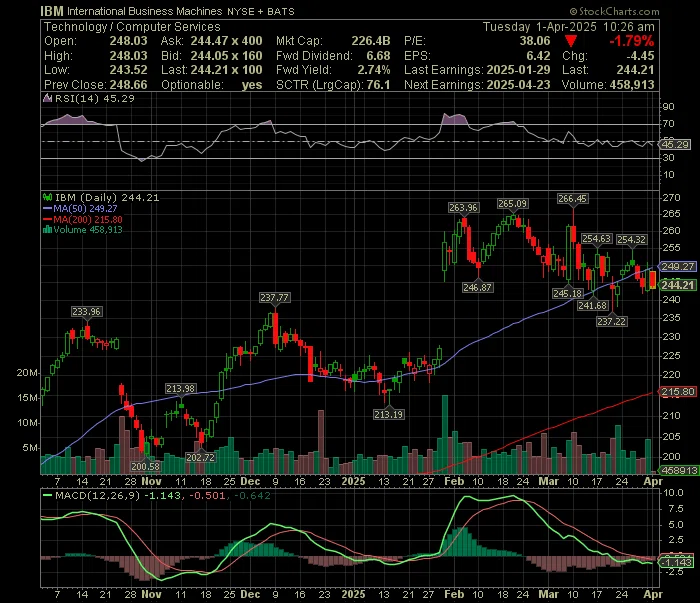Click the -1.79% percent change value
Screen dimensions: 700x603
[x=632, y=42]
